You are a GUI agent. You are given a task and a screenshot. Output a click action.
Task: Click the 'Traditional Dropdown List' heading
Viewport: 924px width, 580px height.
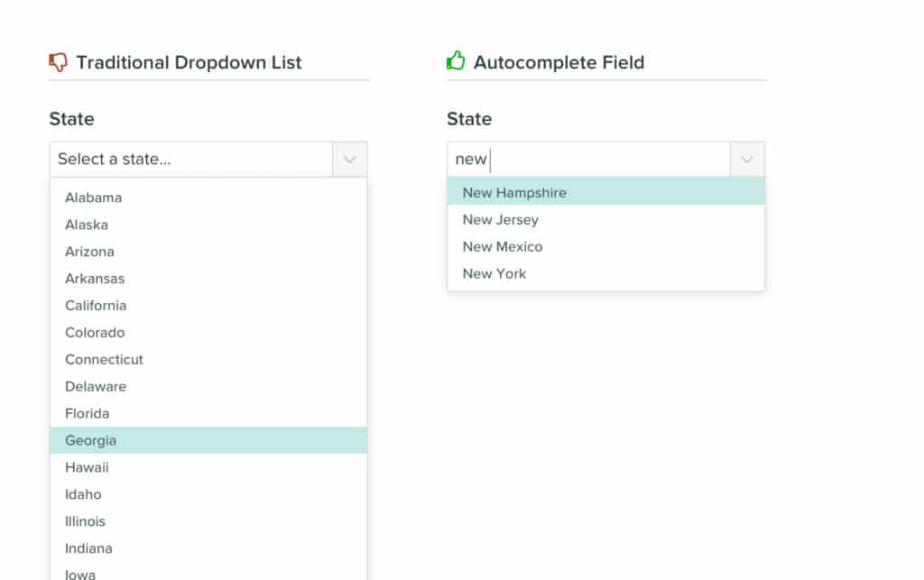pos(189,62)
